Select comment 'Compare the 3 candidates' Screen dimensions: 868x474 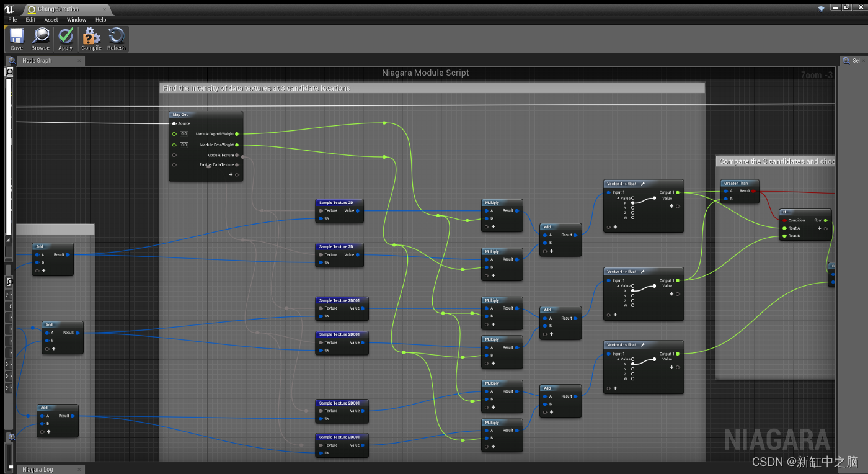pyautogui.click(x=777, y=161)
